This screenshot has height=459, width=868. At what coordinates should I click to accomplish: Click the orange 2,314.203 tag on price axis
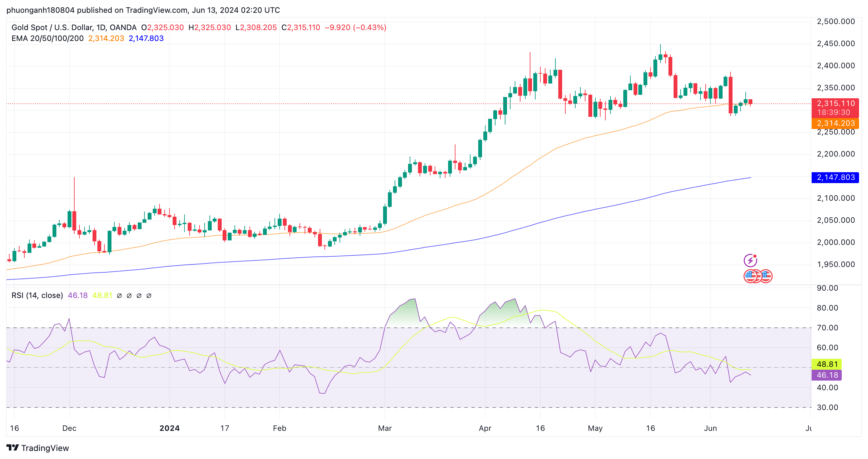click(x=835, y=123)
